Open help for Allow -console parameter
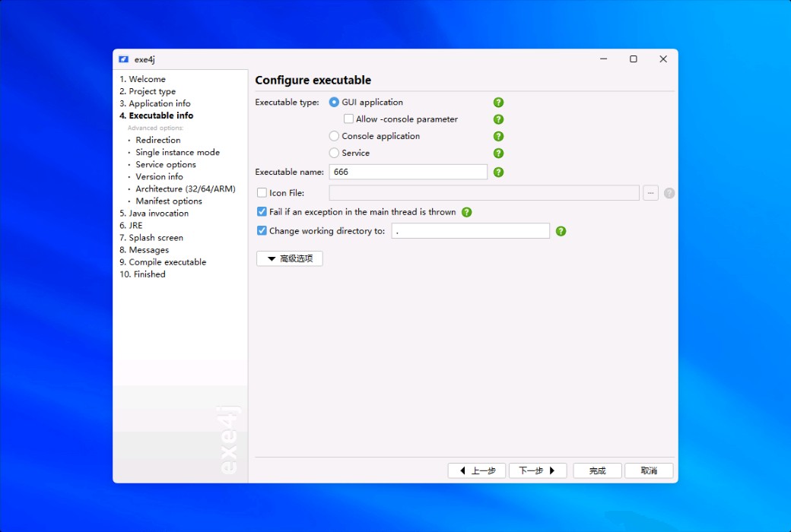 click(498, 119)
